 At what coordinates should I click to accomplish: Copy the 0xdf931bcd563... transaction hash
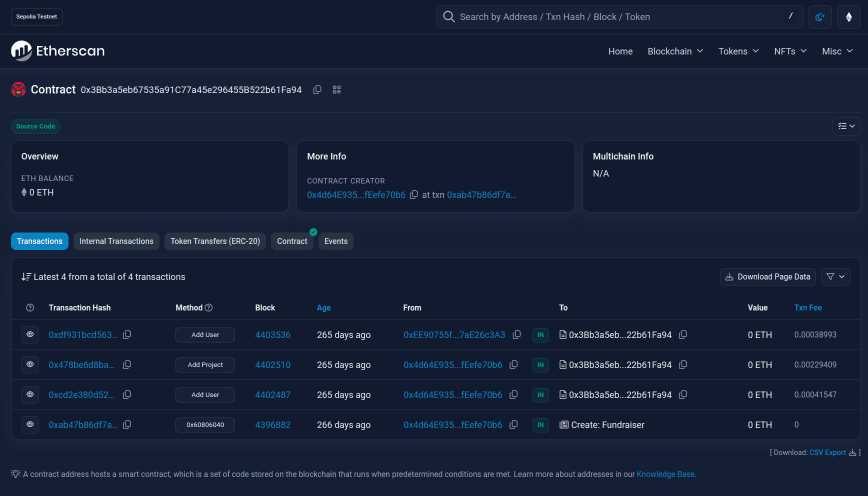click(126, 334)
